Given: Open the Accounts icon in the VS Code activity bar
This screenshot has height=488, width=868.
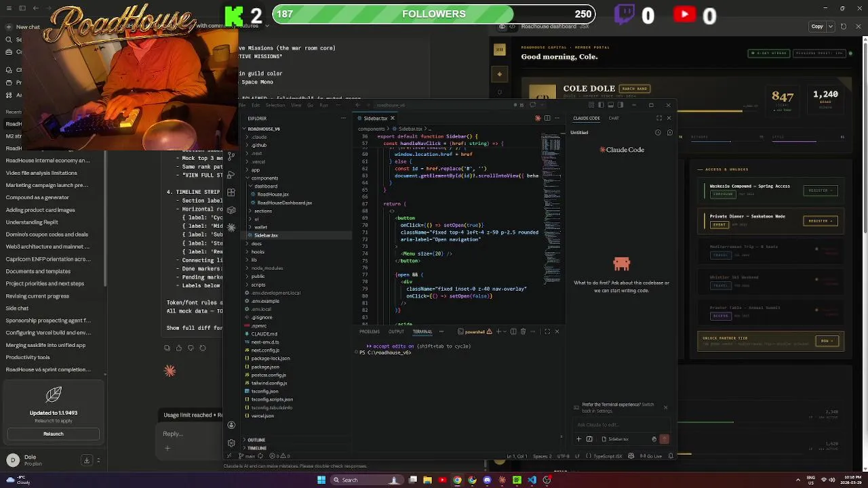Looking at the screenshot, I should (231, 425).
